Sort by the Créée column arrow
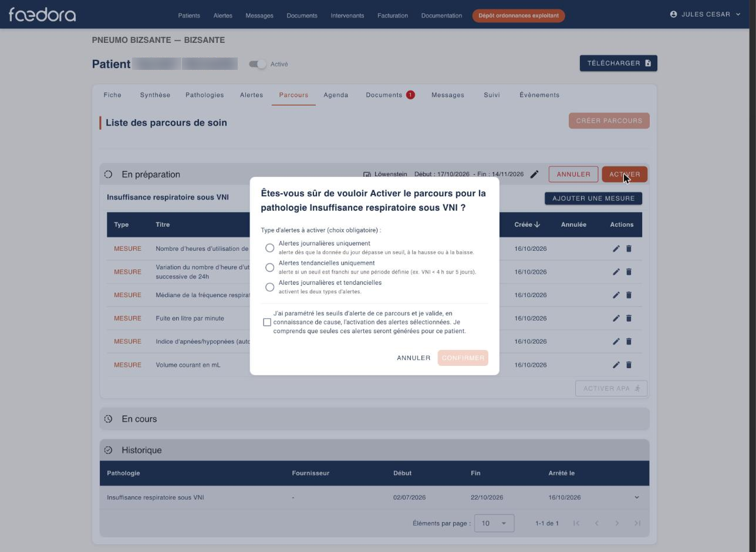Viewport: 756px width, 552px height. [537, 224]
